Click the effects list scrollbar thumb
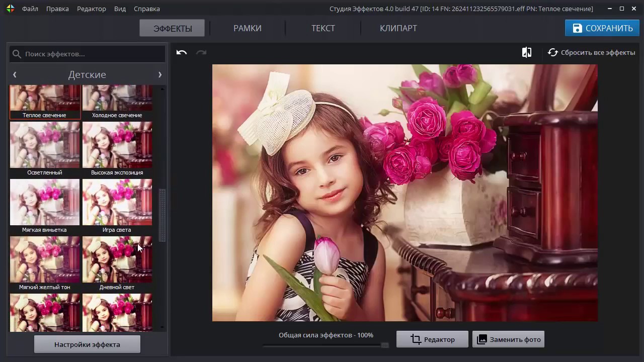 [162, 215]
